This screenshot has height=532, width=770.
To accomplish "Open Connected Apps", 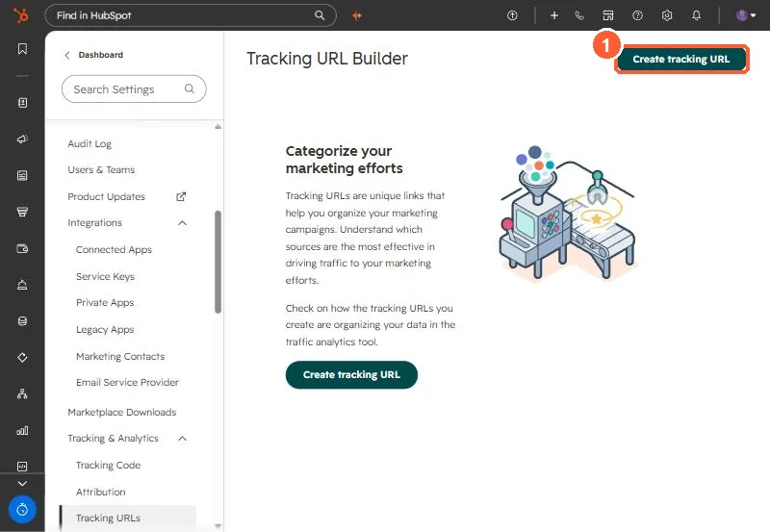I will click(x=114, y=250).
